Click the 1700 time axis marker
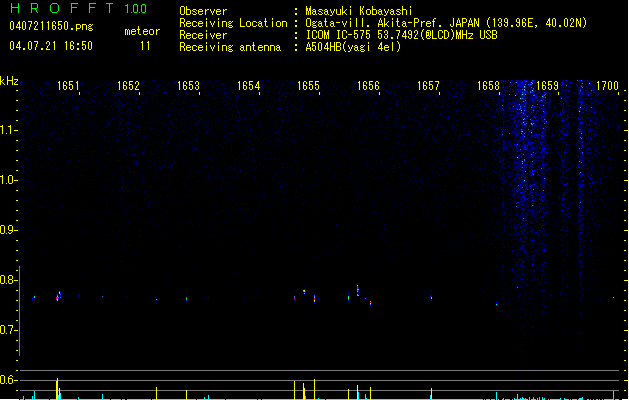The width and height of the screenshot is (629, 400). click(607, 86)
